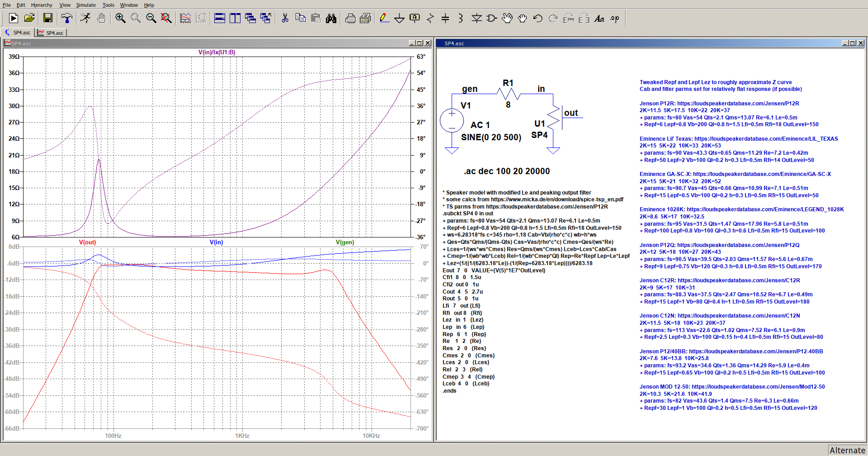This screenshot has height=456, width=868.
Task: Click the V(out) trace label
Action: 87,242
